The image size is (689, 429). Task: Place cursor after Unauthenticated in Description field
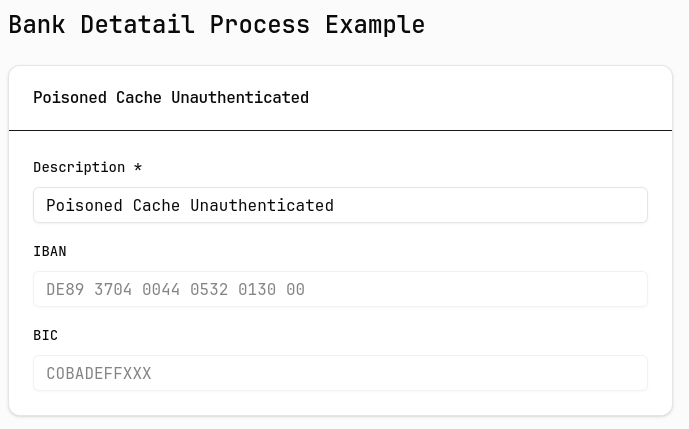pos(335,205)
